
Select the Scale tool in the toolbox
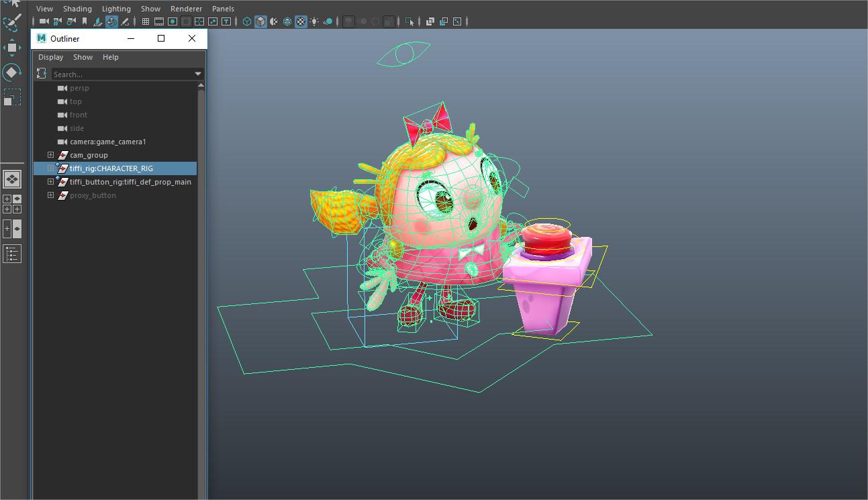coord(12,97)
